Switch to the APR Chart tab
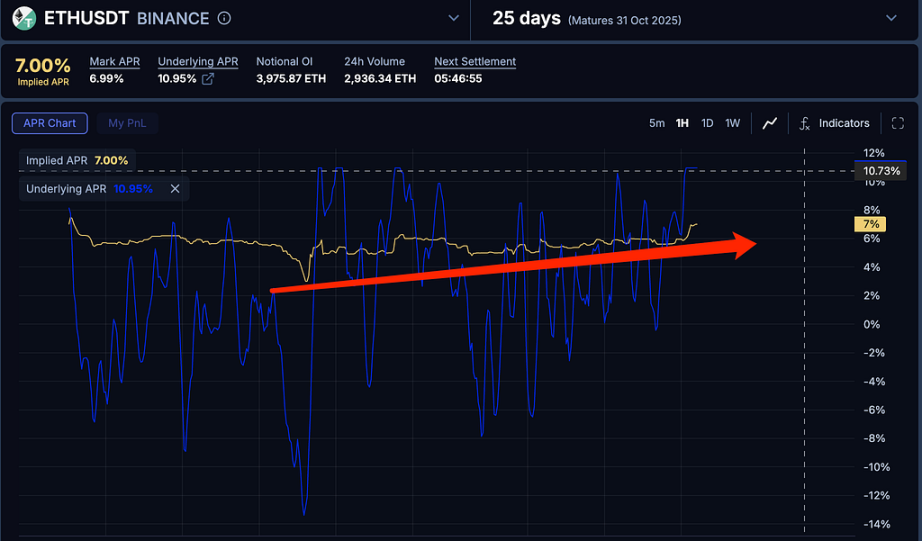Image resolution: width=922 pixels, height=541 pixels. (x=50, y=123)
